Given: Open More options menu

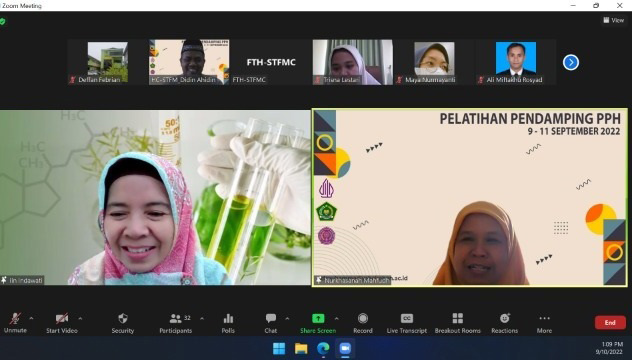Looking at the screenshot, I should pos(544,323).
